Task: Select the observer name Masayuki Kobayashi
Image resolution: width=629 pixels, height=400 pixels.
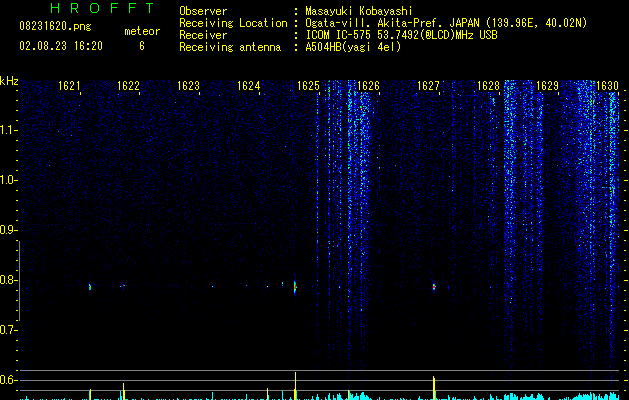Action: point(359,11)
